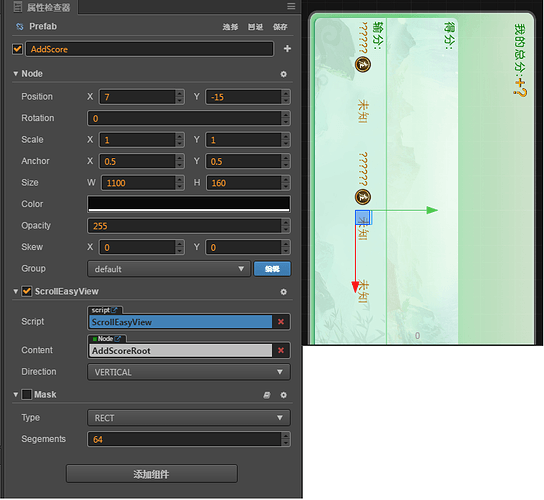Click the Prefab sync icon
This screenshot has height=500, width=544.
click(x=20, y=26)
